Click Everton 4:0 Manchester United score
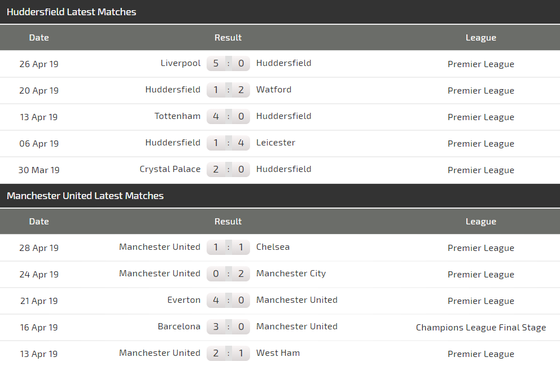The image size is (560, 366). (x=228, y=300)
